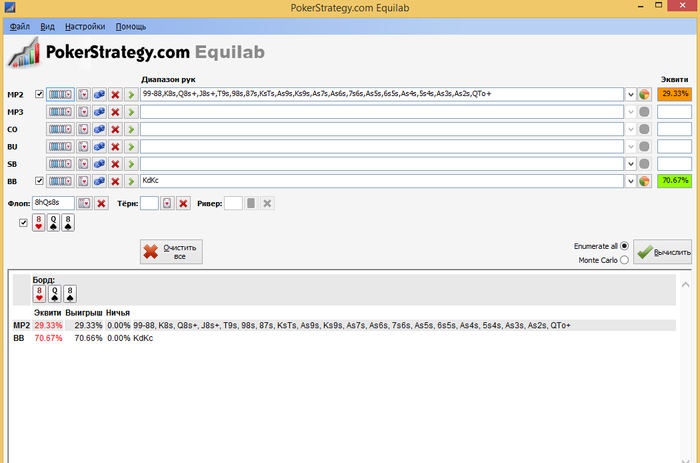Click the poker chips icon for BU
Image resolution: width=700 pixels, height=463 pixels.
[99, 147]
